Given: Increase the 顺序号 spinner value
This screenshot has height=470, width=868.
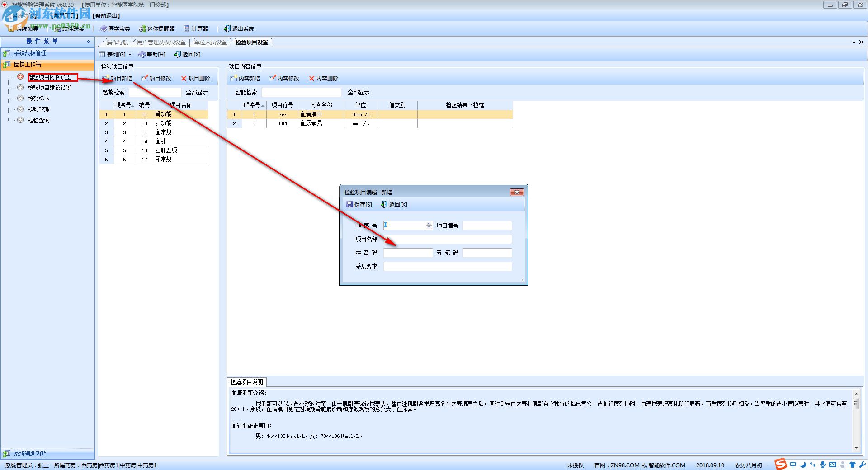Looking at the screenshot, I should coord(429,223).
